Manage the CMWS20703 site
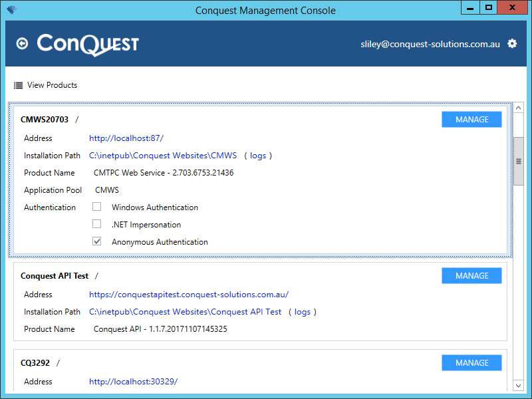The height and width of the screenshot is (399, 532). tap(471, 120)
